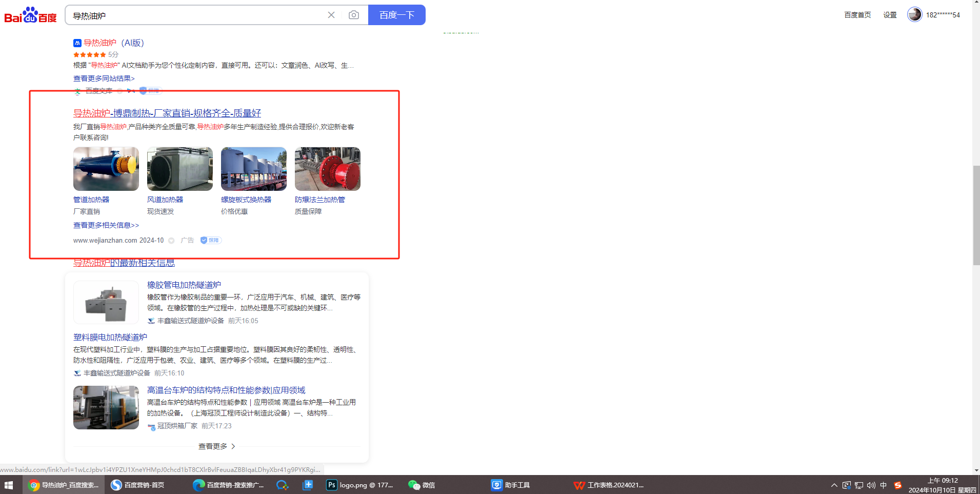Click 查看更多相关信息>> link

(x=106, y=225)
